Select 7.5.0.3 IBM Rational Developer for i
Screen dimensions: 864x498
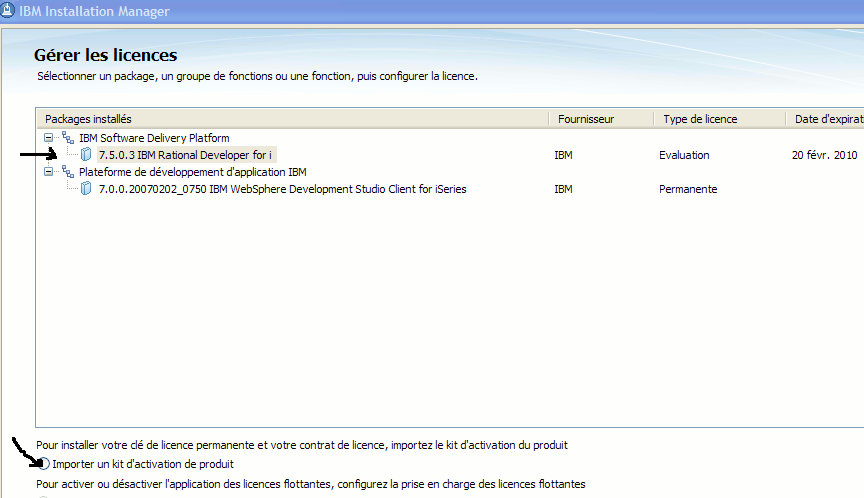point(185,155)
